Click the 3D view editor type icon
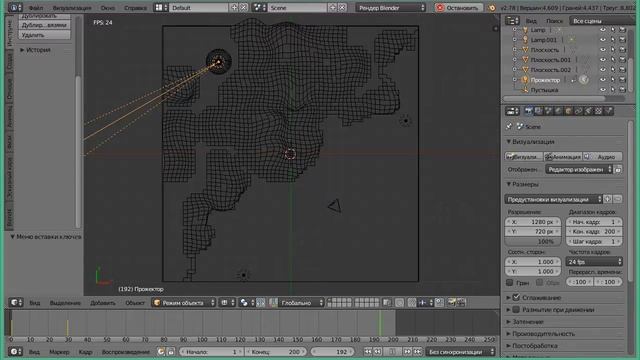The width and height of the screenshot is (640, 360). (x=16, y=303)
